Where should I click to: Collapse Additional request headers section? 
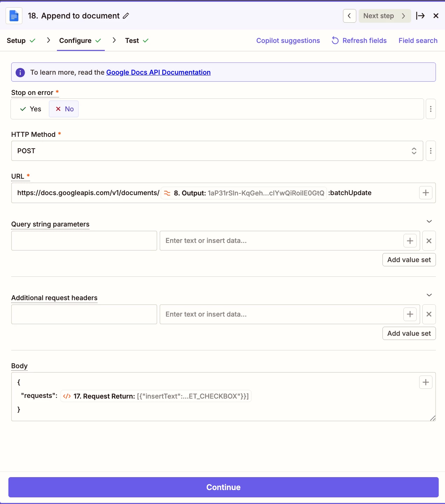(429, 295)
